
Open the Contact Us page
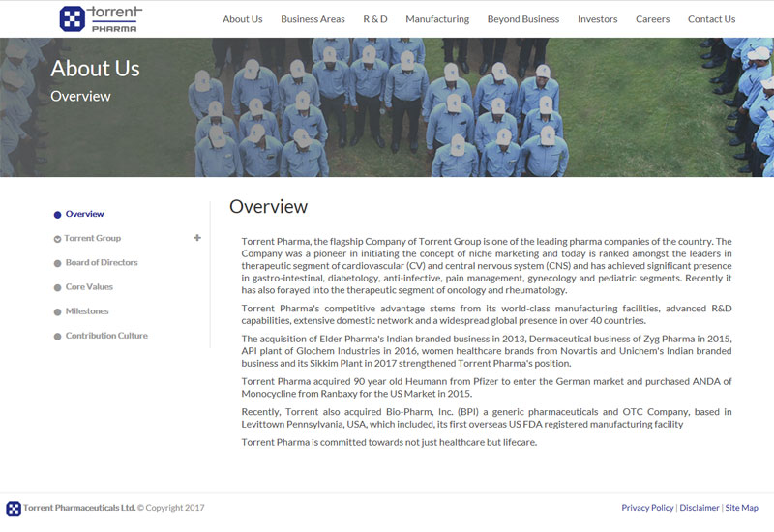[x=711, y=19]
